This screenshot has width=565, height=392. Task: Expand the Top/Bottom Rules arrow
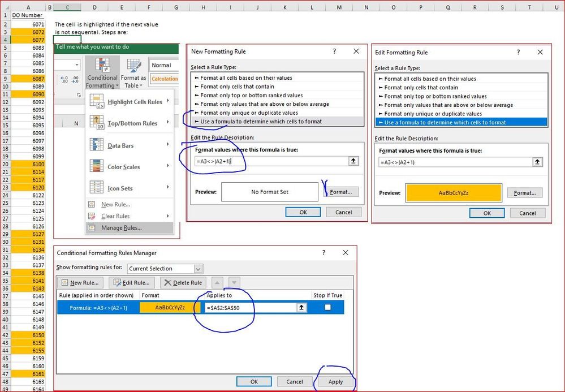click(168, 122)
